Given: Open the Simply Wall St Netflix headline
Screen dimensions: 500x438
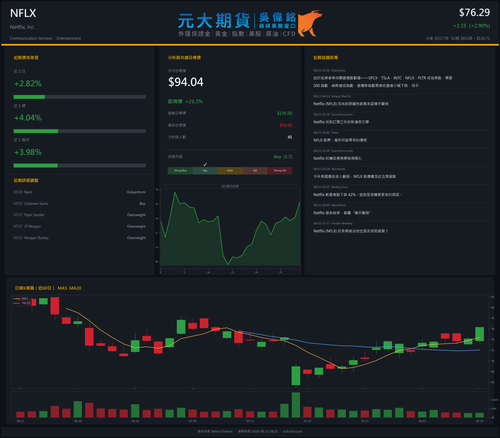Looking at the screenshot, I should coord(351,104).
